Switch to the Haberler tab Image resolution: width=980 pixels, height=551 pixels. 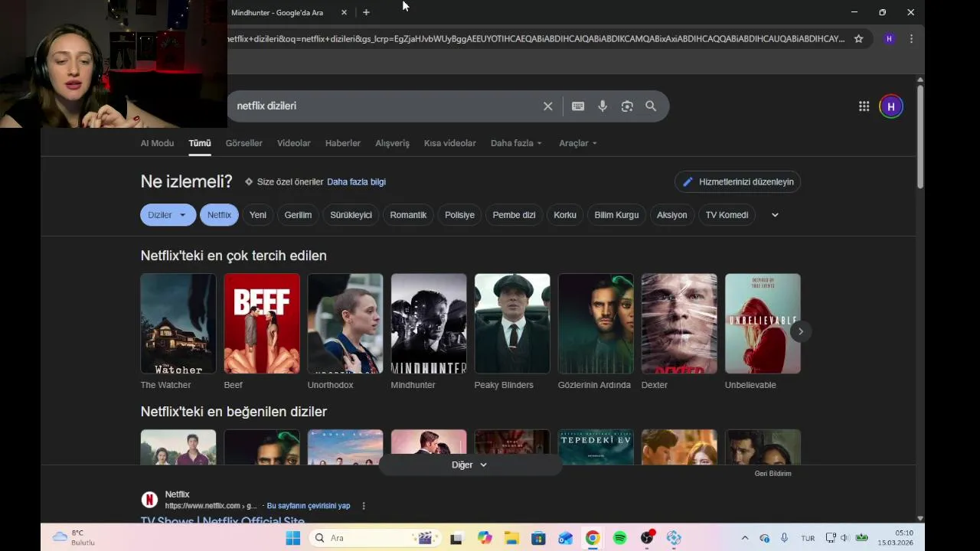click(343, 143)
